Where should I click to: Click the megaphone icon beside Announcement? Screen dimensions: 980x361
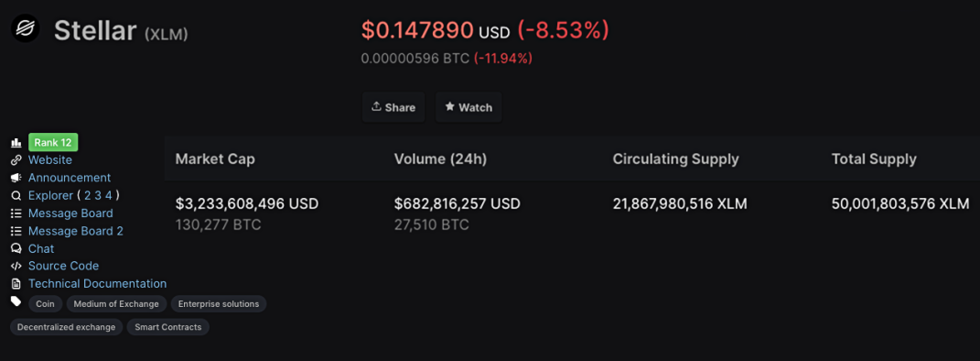16,178
